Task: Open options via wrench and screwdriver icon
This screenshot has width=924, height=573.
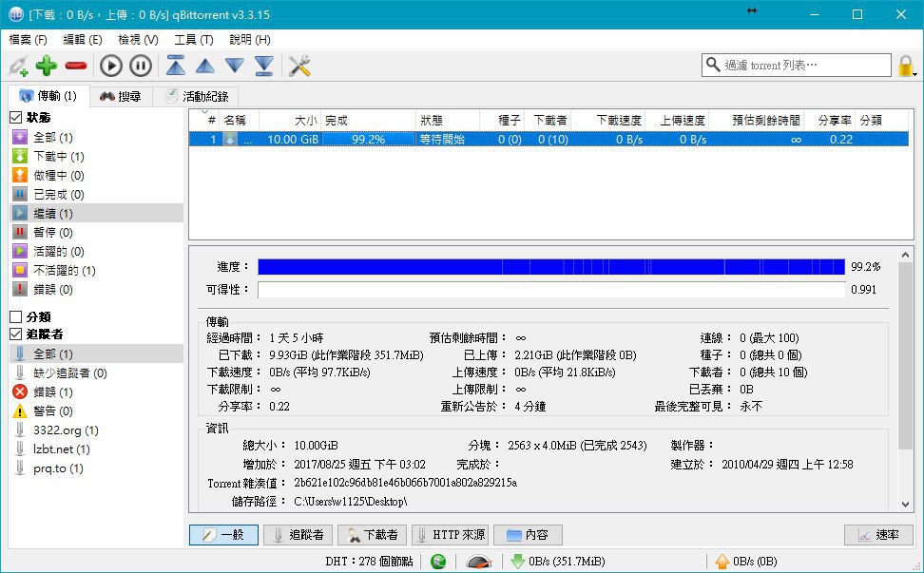Action: click(299, 66)
